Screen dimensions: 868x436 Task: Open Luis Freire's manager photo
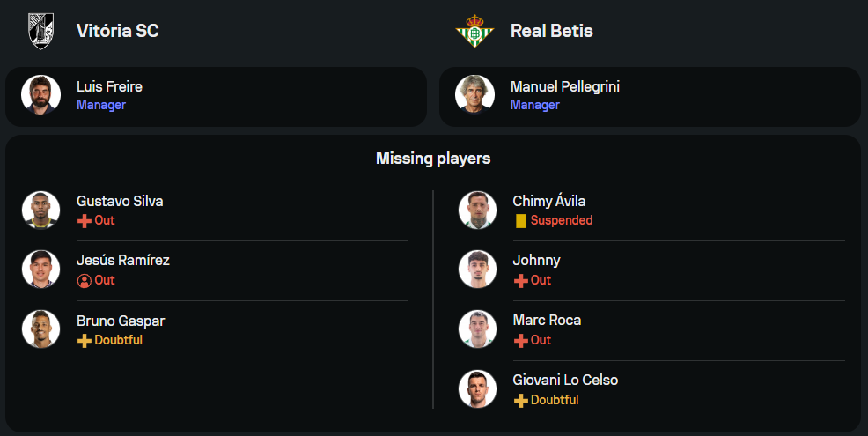click(x=41, y=95)
